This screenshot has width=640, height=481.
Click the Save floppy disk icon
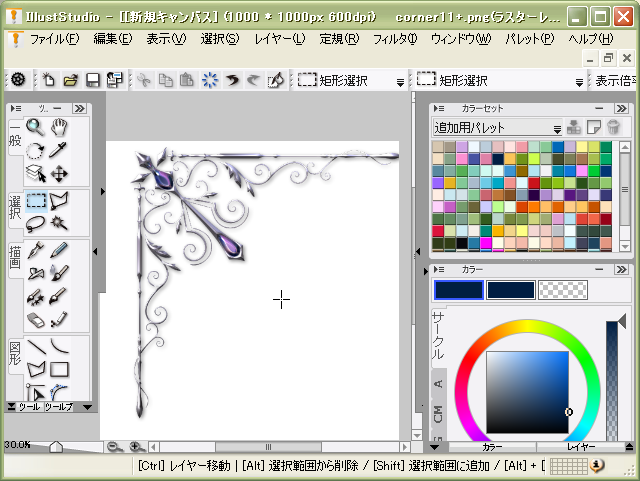(93, 80)
